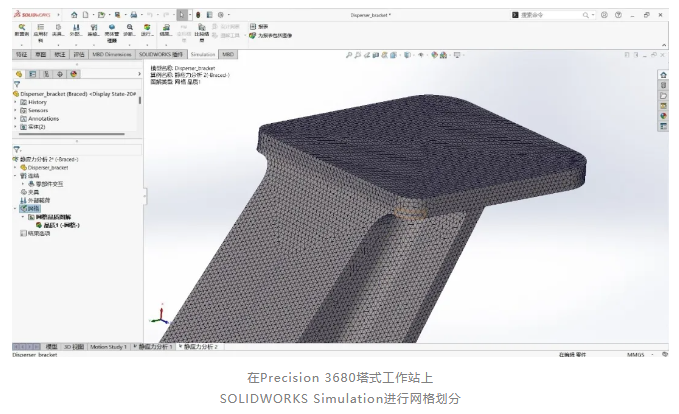Switch to the FeatureManager tree tab
The width and height of the screenshot is (679, 414).
(19, 74)
